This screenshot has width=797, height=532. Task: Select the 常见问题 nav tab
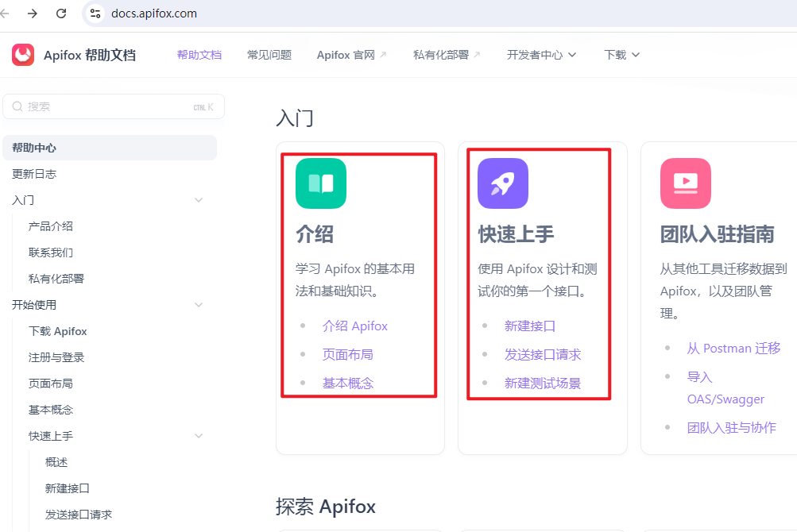tap(269, 55)
